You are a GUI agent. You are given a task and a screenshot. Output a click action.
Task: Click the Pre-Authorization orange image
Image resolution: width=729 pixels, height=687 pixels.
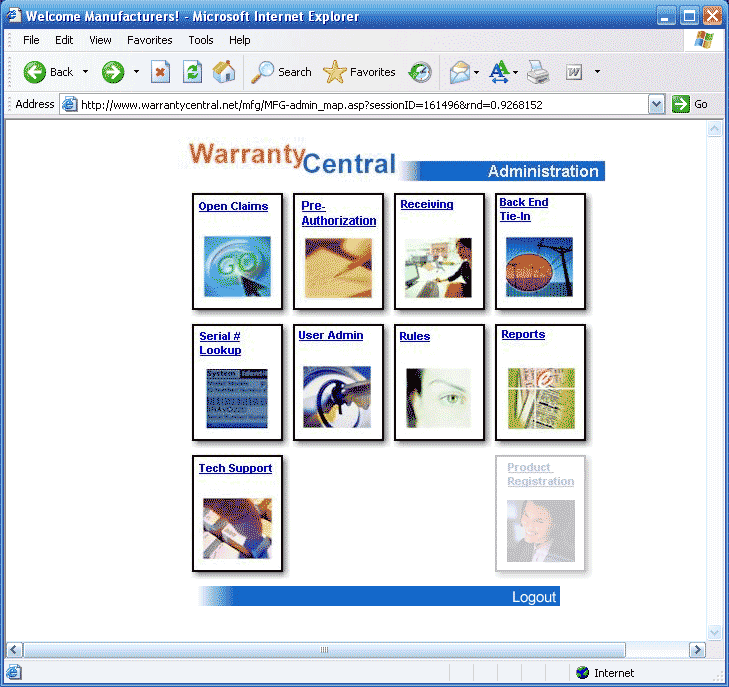pos(338,268)
